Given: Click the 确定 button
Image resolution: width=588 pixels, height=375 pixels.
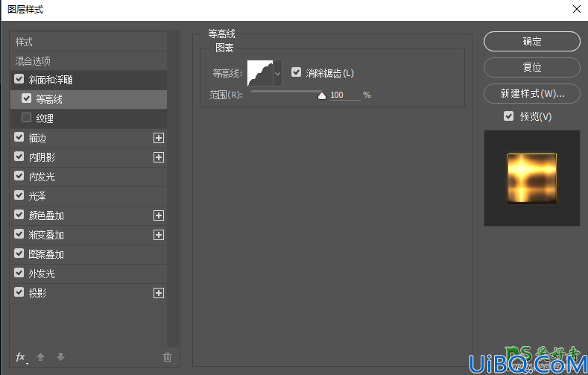Looking at the screenshot, I should click(x=532, y=41).
